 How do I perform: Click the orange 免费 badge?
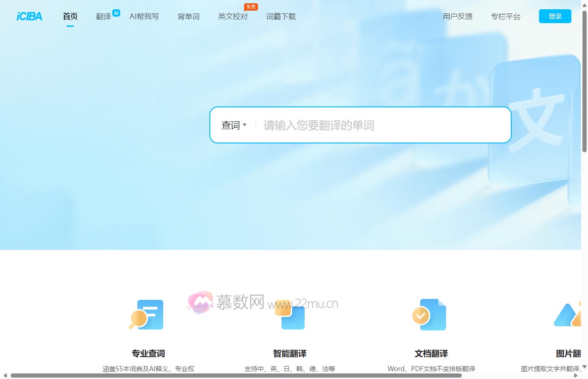coord(251,7)
